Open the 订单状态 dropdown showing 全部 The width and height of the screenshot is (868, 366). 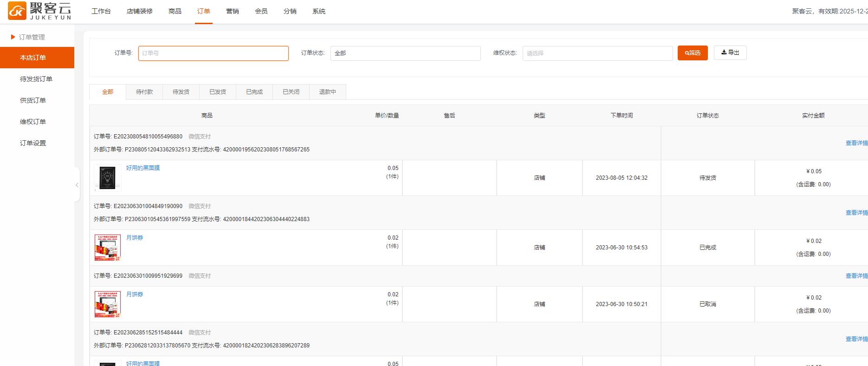tap(406, 53)
